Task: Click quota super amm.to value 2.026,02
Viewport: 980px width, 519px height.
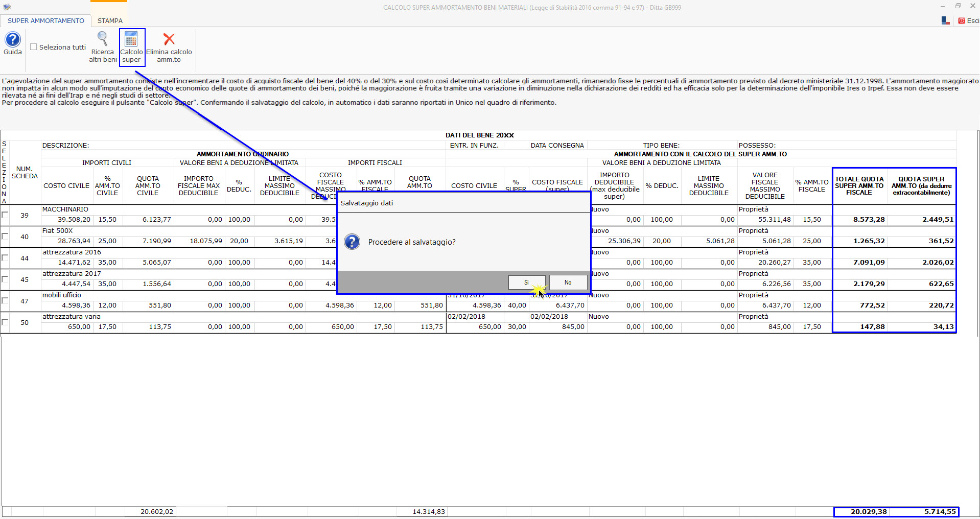Action: pos(938,263)
